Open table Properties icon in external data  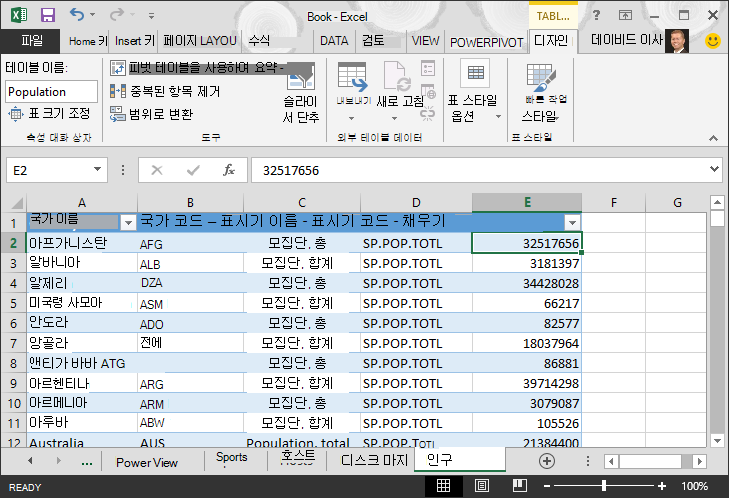(x=428, y=68)
